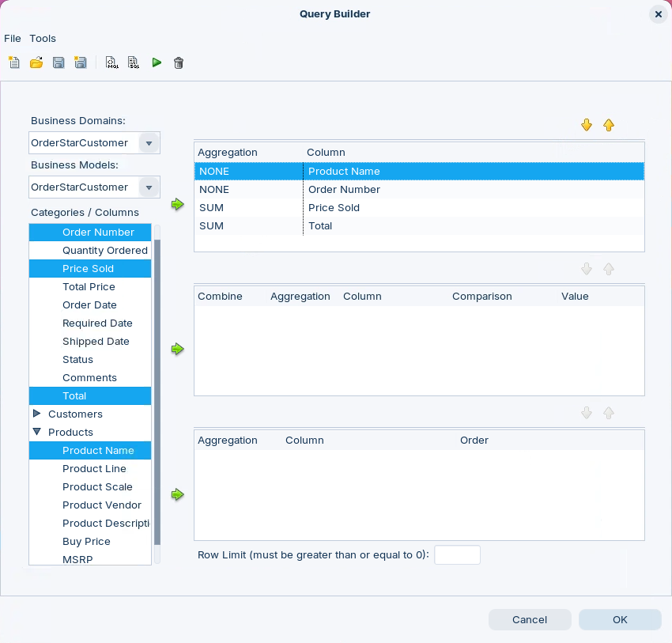Open the Business Domains dropdown
The width and height of the screenshot is (672, 643).
coord(148,143)
